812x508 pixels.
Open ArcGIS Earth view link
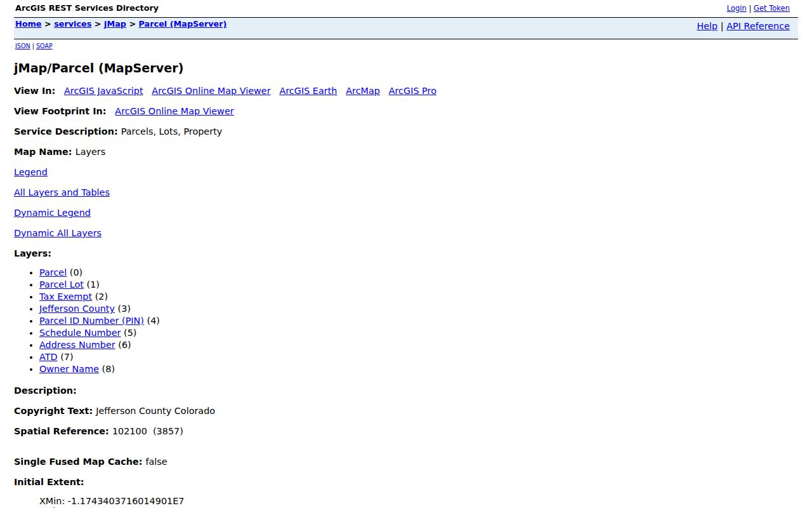[308, 91]
